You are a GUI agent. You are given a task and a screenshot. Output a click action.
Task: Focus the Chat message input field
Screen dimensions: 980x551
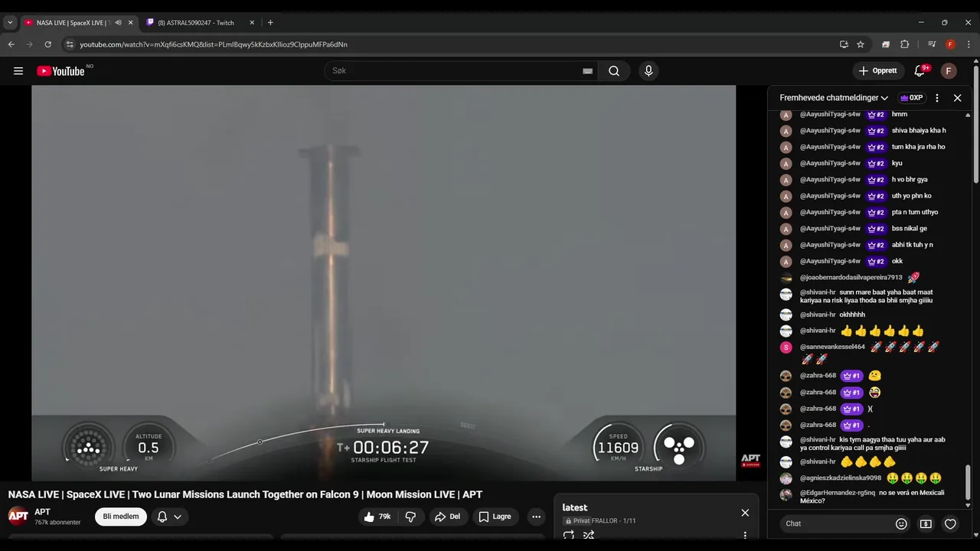pyautogui.click(x=838, y=523)
